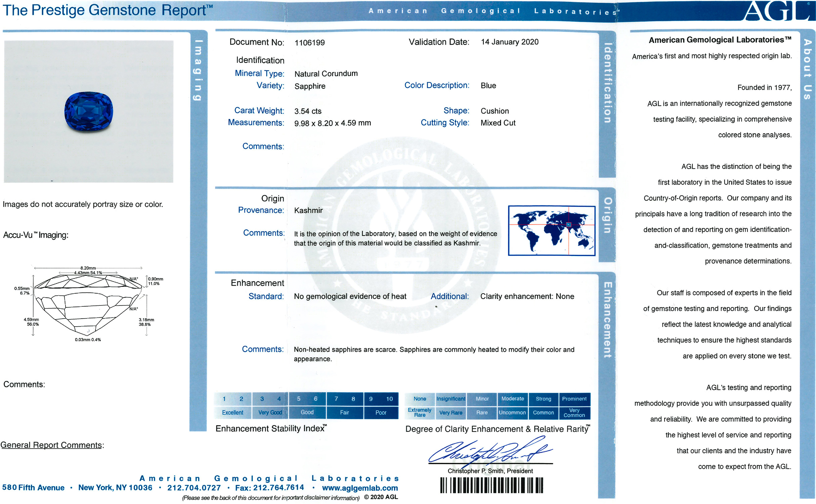The image size is (816, 504).
Task: Click the barcode below the signature
Action: (491, 485)
